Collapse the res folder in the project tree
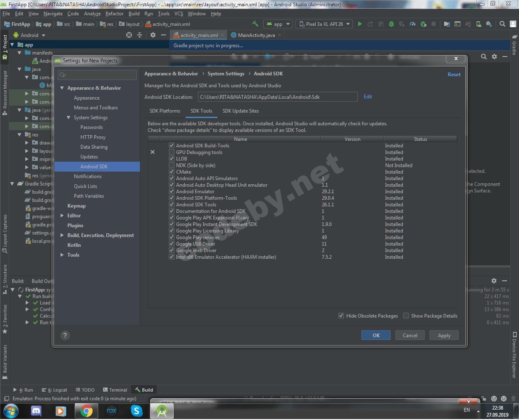The image size is (519, 420). pos(19,135)
